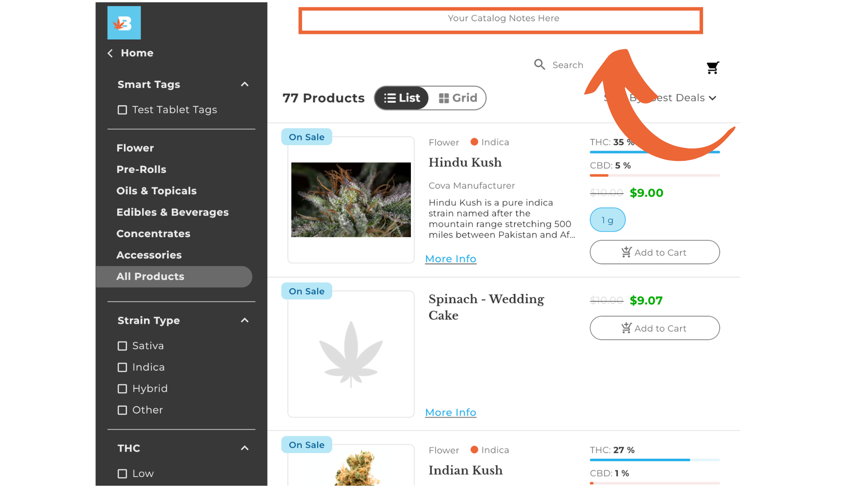Image resolution: width=868 pixels, height=488 pixels.
Task: Open the shopping cart icon
Action: point(712,68)
